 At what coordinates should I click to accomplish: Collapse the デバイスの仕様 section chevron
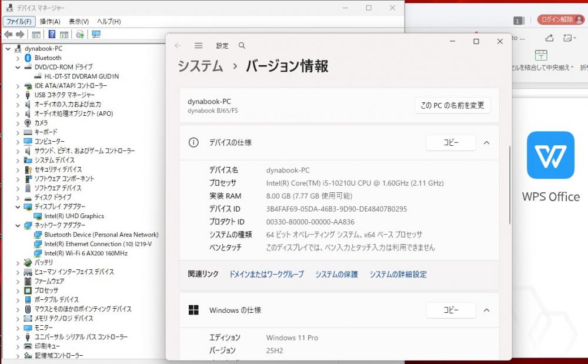pos(486,142)
